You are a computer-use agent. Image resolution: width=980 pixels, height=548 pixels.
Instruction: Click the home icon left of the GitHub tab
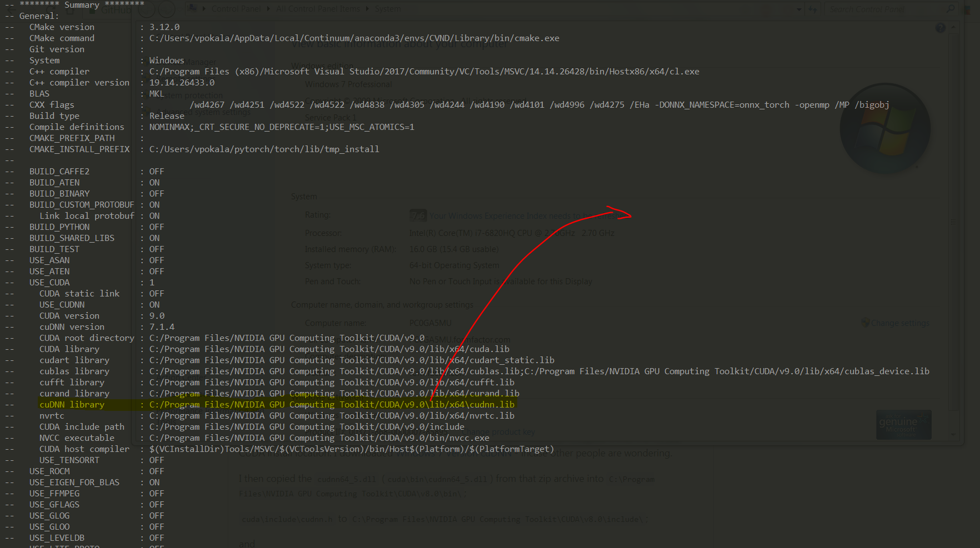71,11
